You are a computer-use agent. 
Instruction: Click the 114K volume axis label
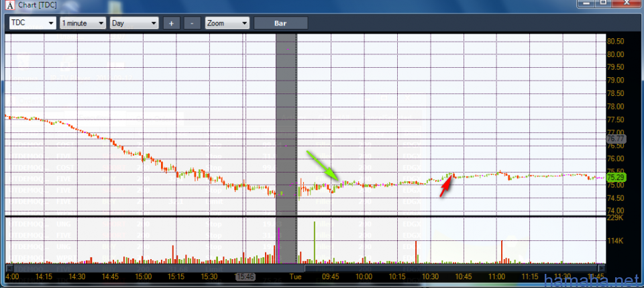click(x=615, y=241)
